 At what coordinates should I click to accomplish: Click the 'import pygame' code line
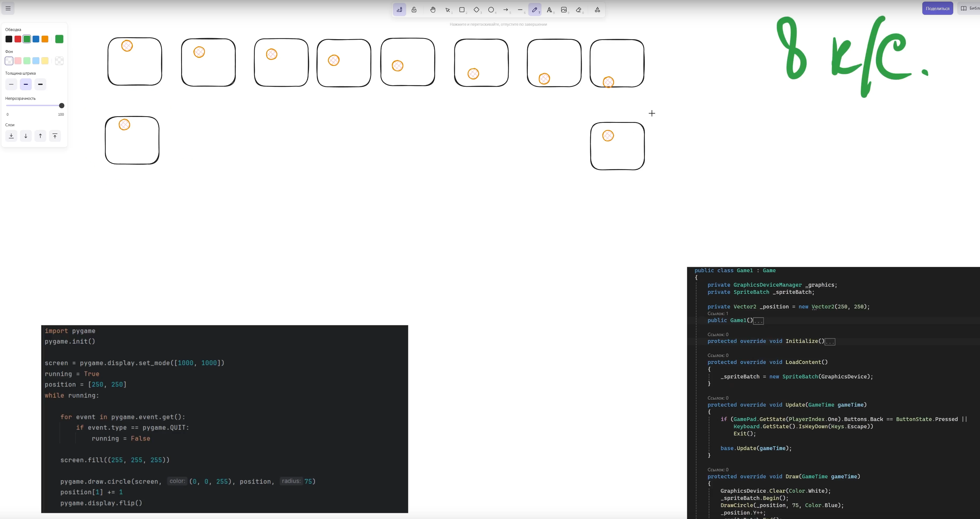coord(70,331)
